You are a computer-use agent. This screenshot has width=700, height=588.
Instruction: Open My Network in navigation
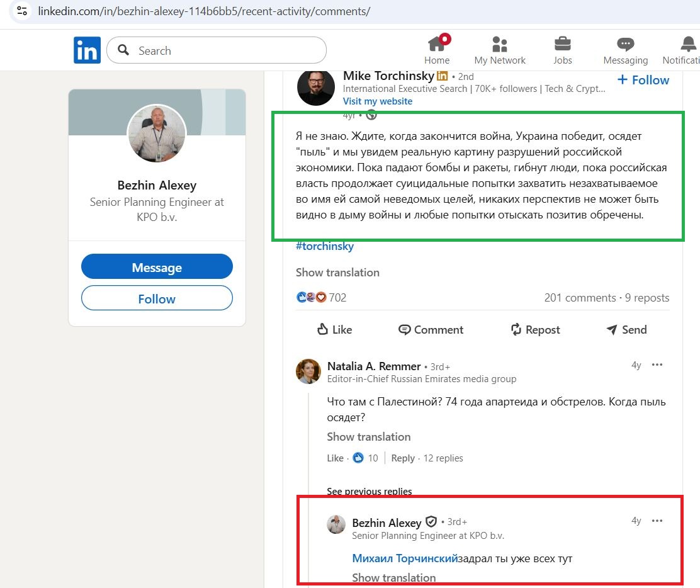tap(500, 50)
